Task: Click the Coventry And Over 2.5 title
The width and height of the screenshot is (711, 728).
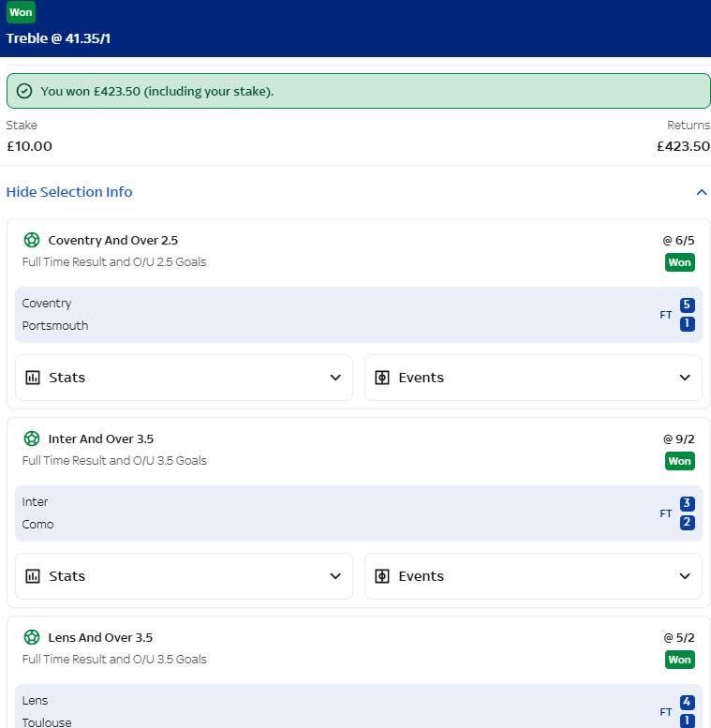Action: (x=112, y=240)
